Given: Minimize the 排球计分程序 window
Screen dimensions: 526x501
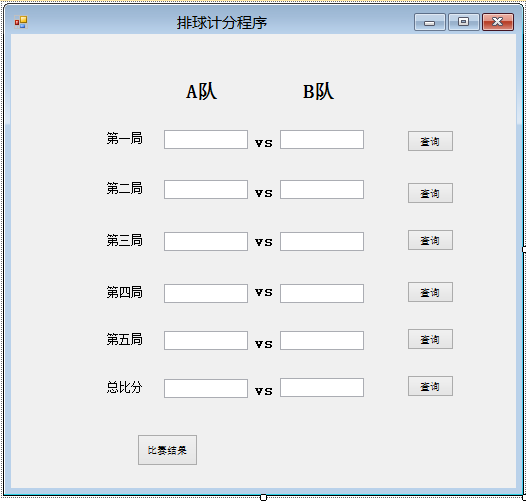Looking at the screenshot, I should coord(430,22).
